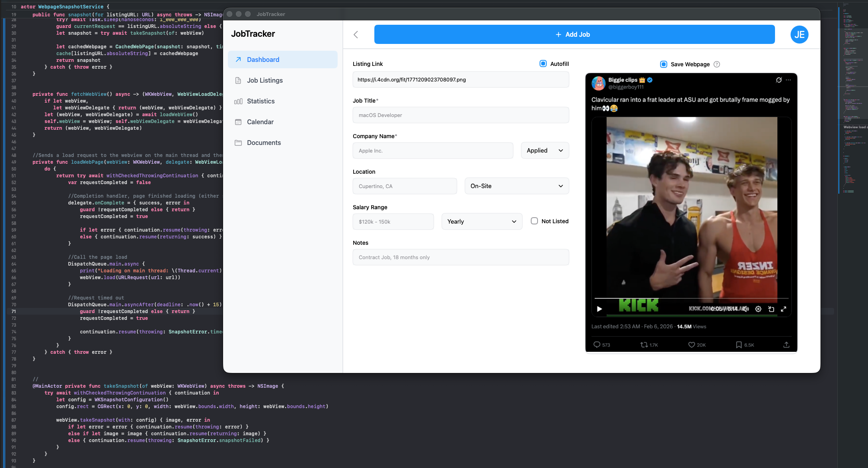Expand the On-Site work type dropdown
This screenshot has height=468, width=868.
pos(516,186)
